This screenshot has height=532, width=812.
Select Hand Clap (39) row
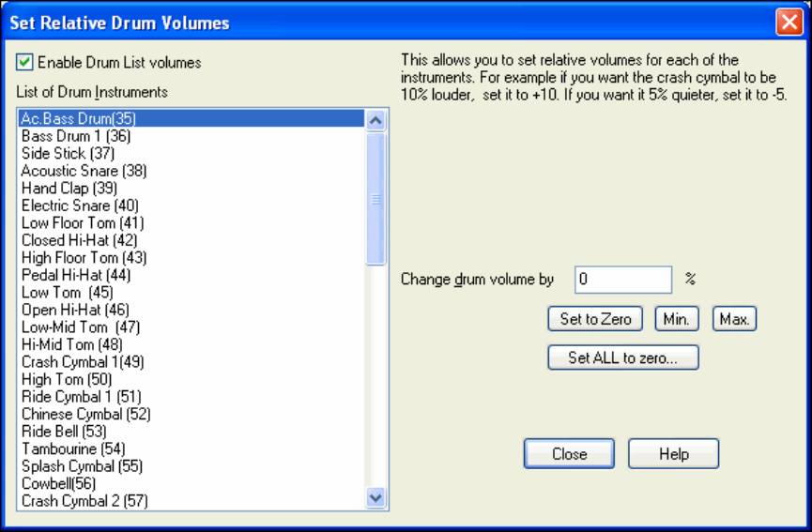pos(192,188)
